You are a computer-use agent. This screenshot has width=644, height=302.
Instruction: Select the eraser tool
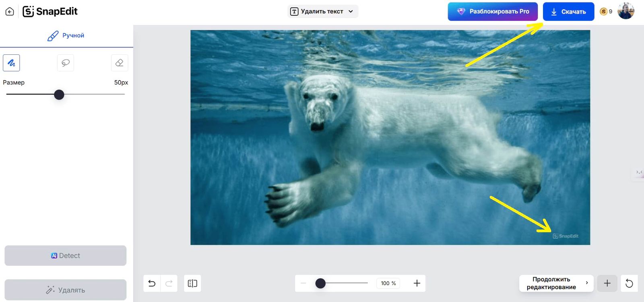point(120,63)
